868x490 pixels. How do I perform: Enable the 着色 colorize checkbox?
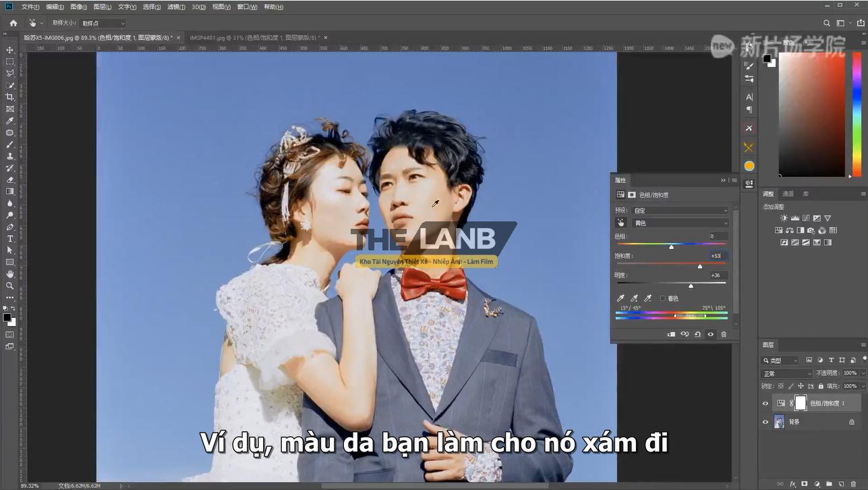[x=663, y=298]
